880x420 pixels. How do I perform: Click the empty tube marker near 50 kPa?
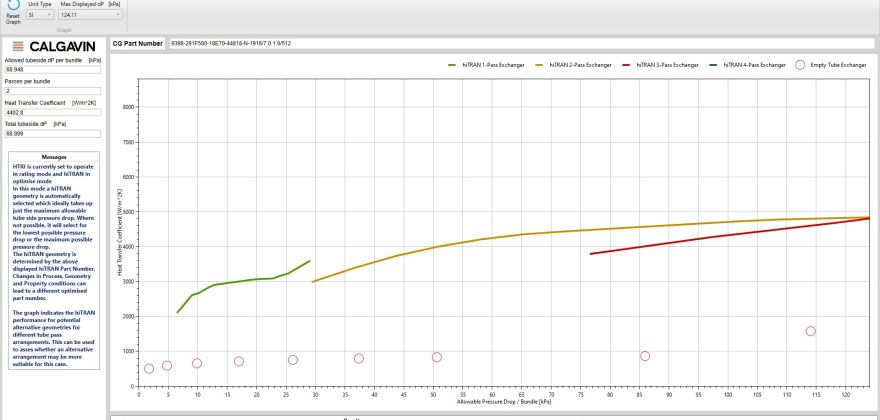click(x=437, y=357)
